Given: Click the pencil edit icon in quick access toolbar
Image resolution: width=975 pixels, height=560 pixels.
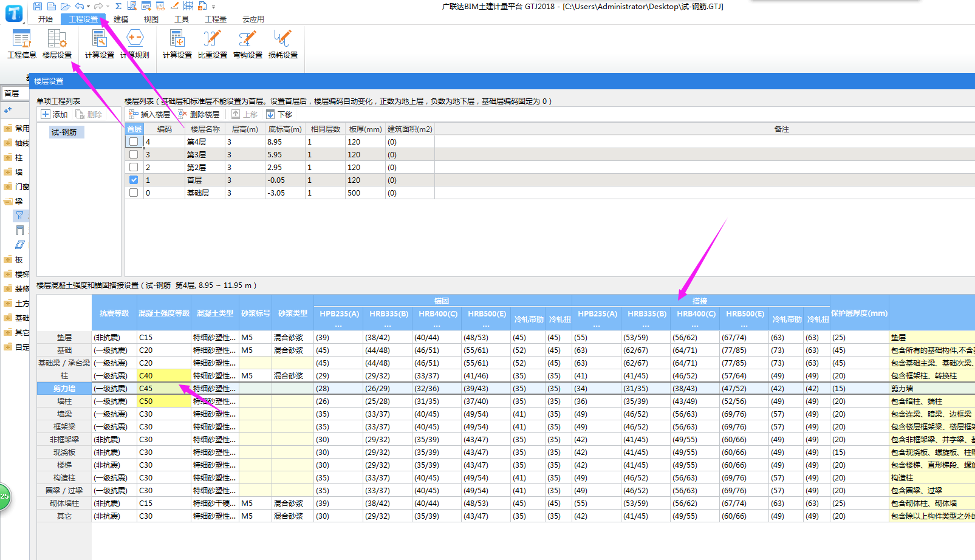Looking at the screenshot, I should click(174, 6).
